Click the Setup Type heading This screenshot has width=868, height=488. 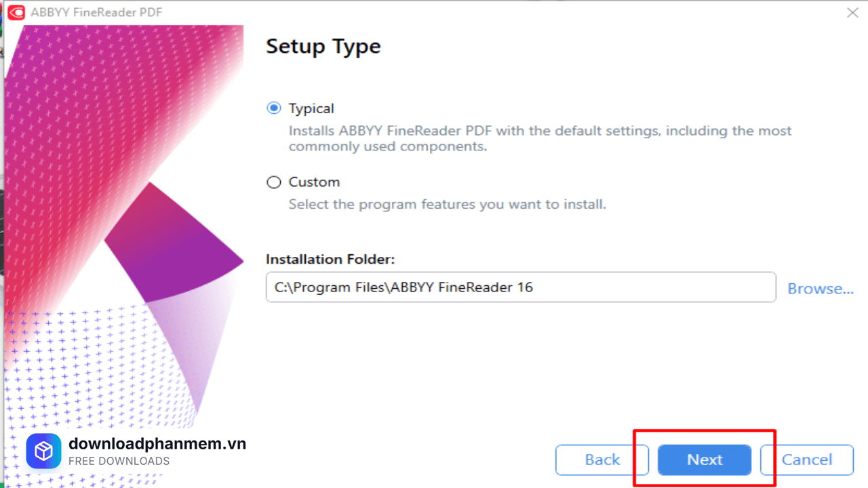(x=323, y=47)
